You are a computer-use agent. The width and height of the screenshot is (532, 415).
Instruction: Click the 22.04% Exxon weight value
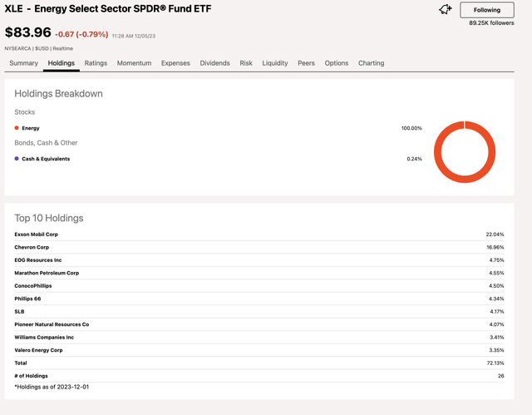click(x=495, y=235)
